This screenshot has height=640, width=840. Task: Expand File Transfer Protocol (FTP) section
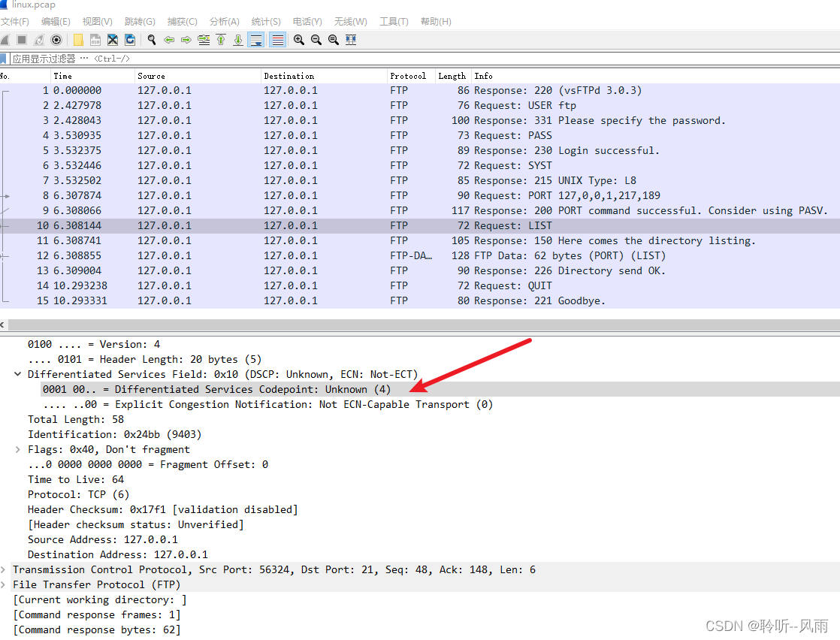coord(3,584)
